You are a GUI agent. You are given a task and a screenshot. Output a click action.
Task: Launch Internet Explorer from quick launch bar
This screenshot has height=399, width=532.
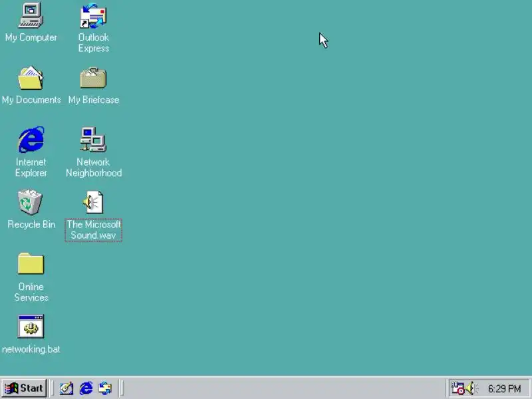point(86,388)
